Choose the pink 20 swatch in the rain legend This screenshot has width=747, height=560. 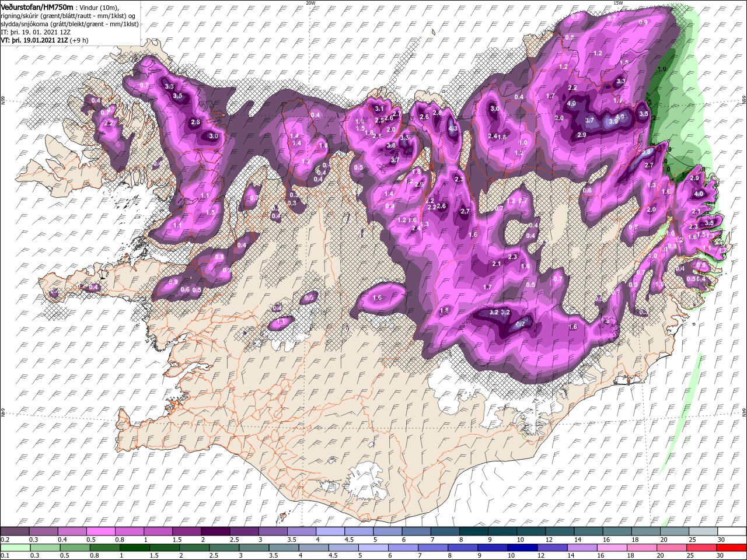point(672,548)
